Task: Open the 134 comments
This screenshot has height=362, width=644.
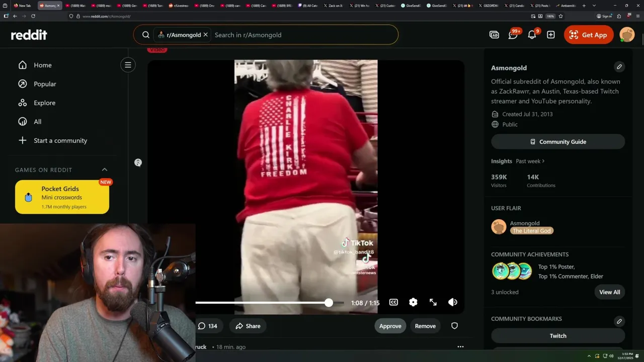Action: coord(208,326)
